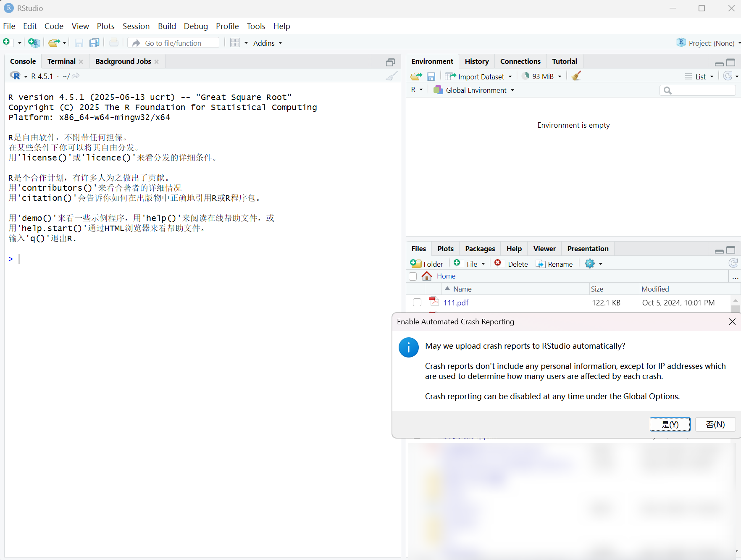741x560 pixels.
Task: Switch to the Connections tab
Action: [520, 61]
